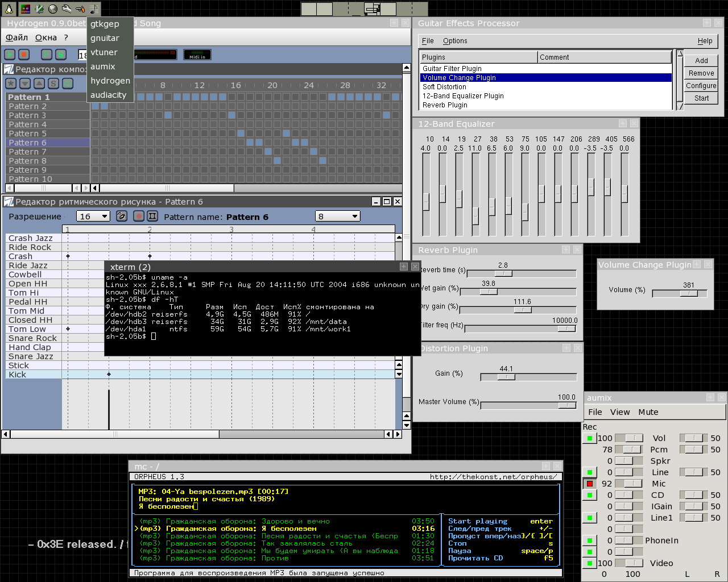Click Add plugin button
This screenshot has width=728, height=582.
point(701,60)
